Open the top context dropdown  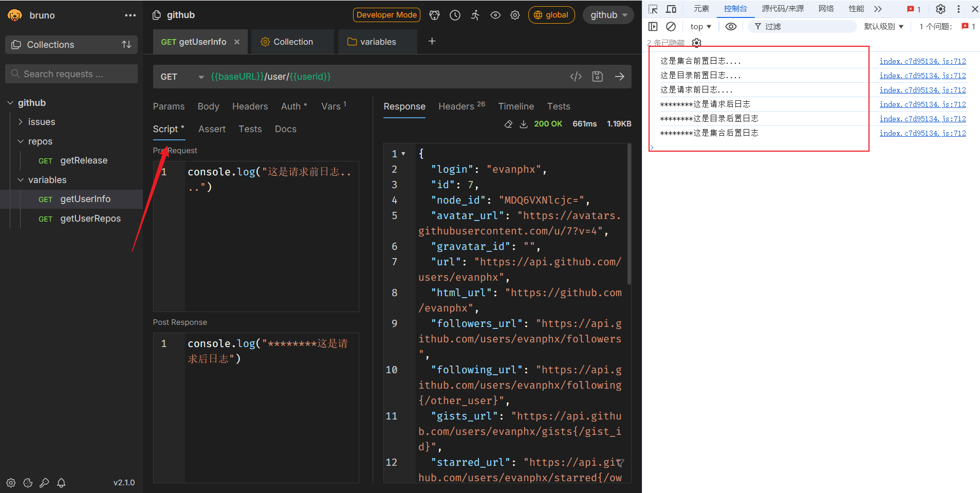coord(700,26)
